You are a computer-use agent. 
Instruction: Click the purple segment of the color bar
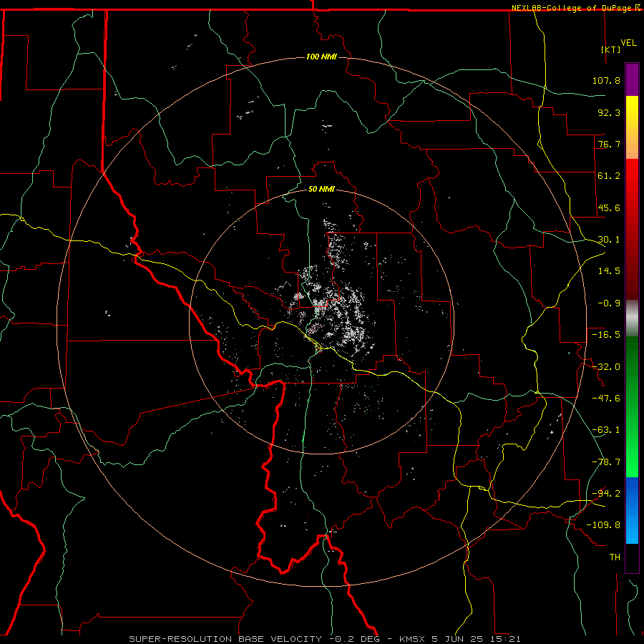pyautogui.click(x=632, y=79)
